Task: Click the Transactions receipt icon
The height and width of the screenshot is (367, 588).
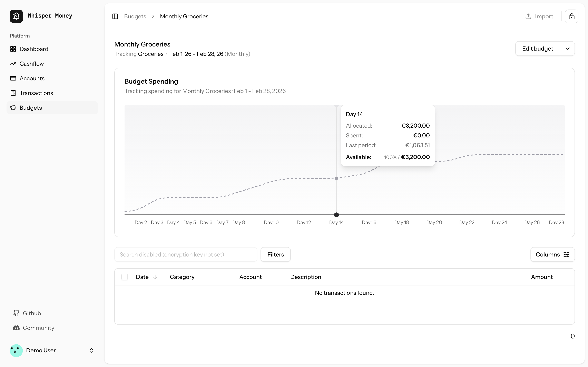Action: coord(13,93)
